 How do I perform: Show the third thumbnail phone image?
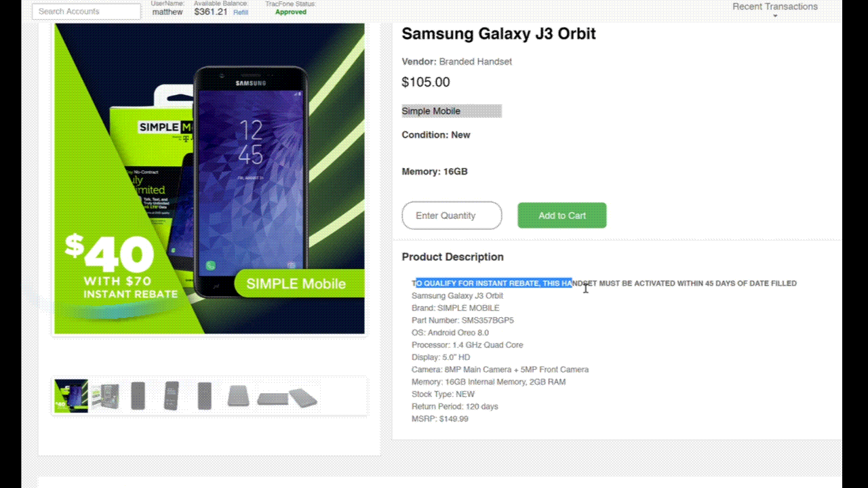pyautogui.click(x=138, y=396)
